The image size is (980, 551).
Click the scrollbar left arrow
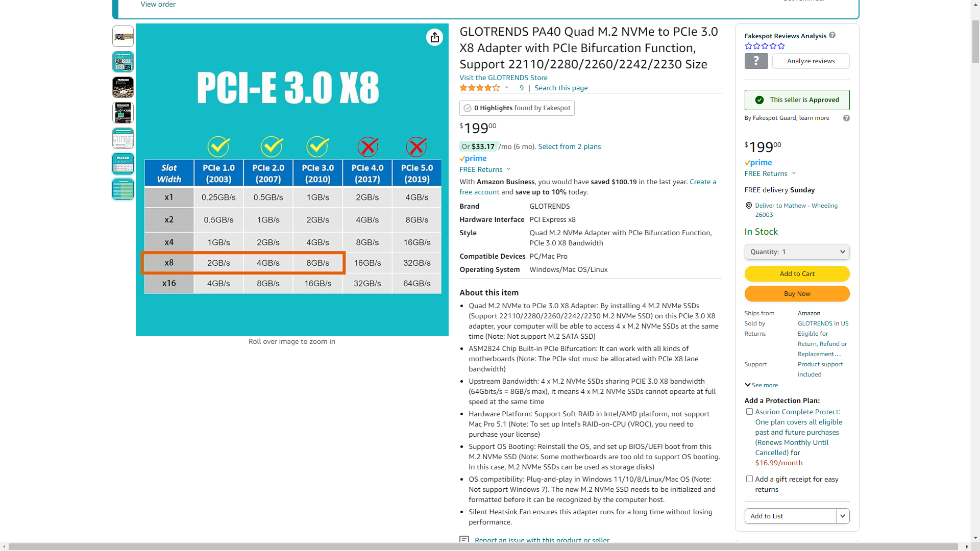click(x=4, y=546)
